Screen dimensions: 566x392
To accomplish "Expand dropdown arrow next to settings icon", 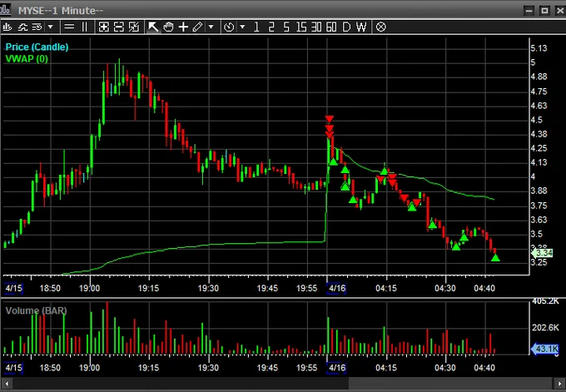I will pyautogui.click(x=51, y=27).
